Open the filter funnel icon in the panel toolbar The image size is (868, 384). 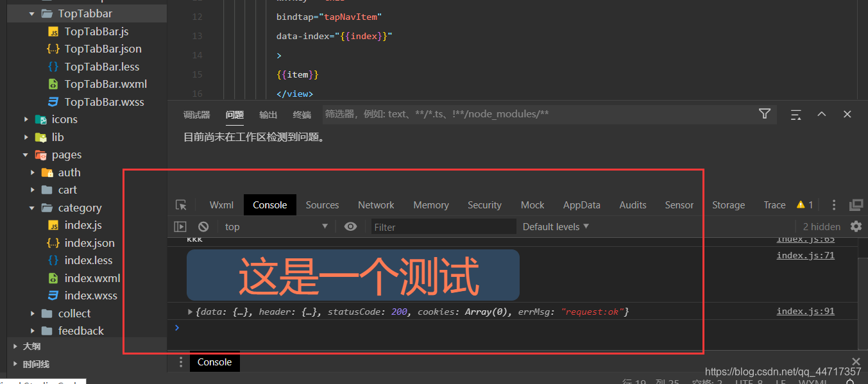pos(764,113)
